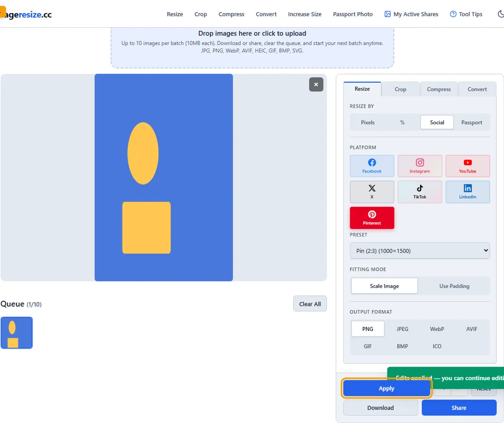Open Crop in top navigation
This screenshot has height=423, width=504.
coord(201,14)
